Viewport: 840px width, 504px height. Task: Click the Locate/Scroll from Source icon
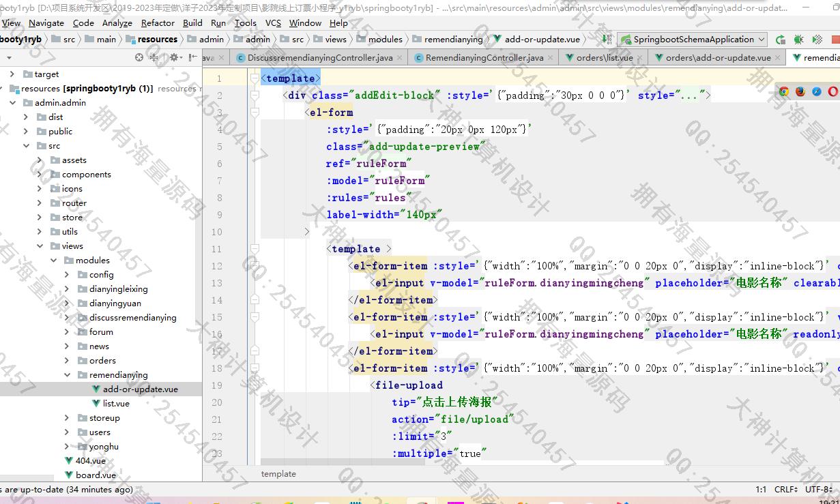[x=139, y=57]
